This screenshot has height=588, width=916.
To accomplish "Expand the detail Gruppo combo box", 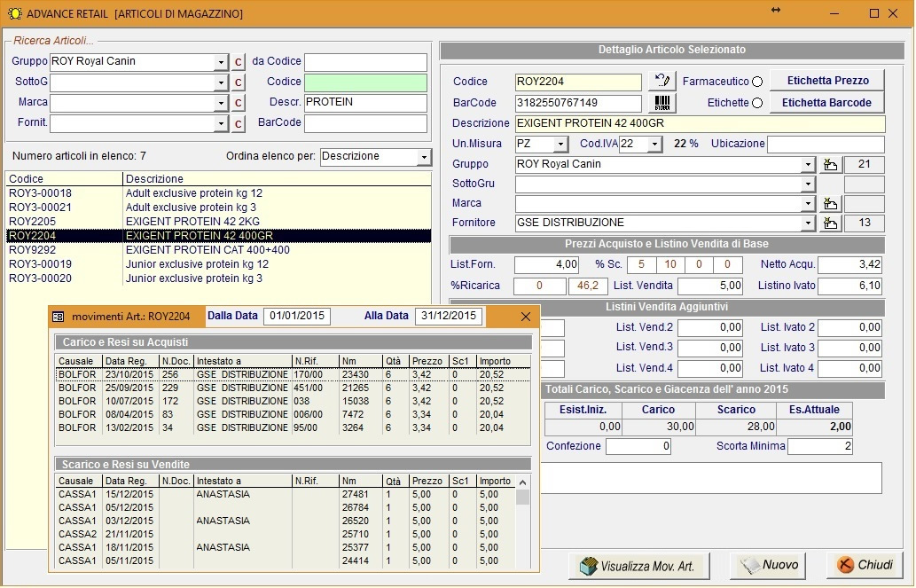I will click(807, 165).
